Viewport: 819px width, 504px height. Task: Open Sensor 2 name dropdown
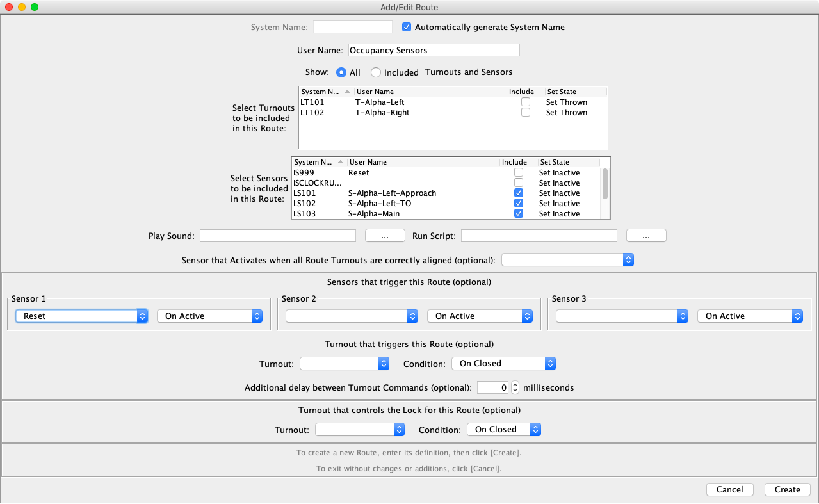(x=352, y=316)
